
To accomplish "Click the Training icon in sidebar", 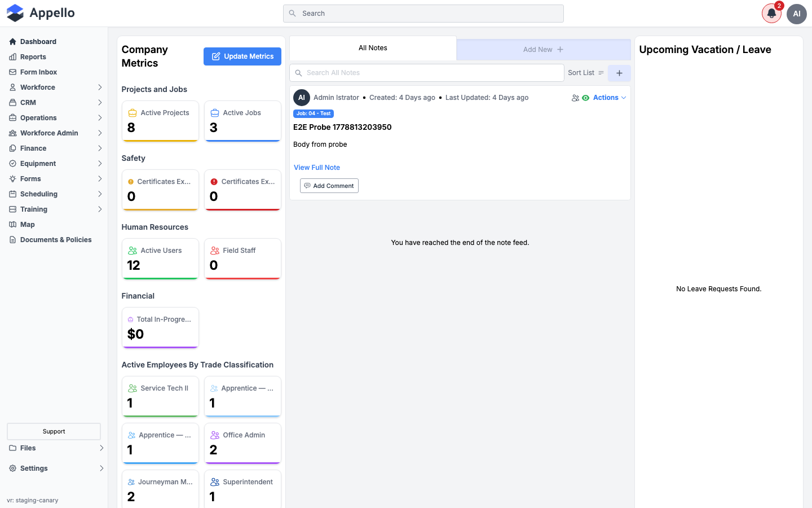I will pos(12,209).
